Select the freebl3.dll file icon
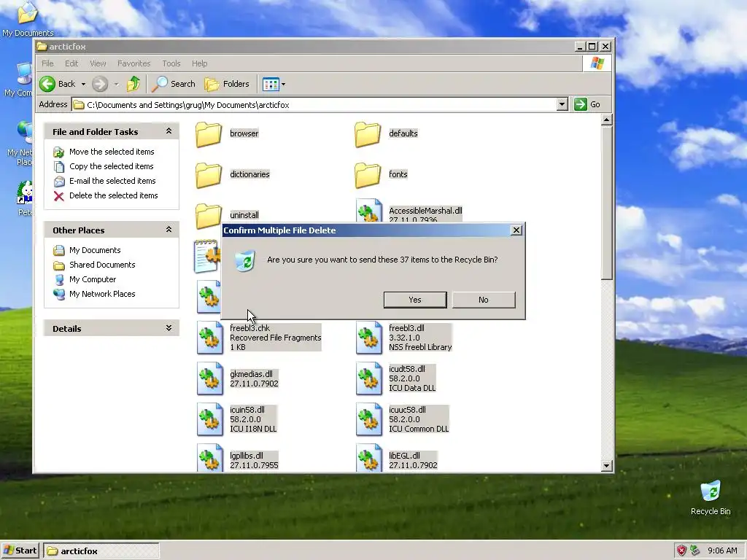This screenshot has height=560, width=747. click(368, 338)
